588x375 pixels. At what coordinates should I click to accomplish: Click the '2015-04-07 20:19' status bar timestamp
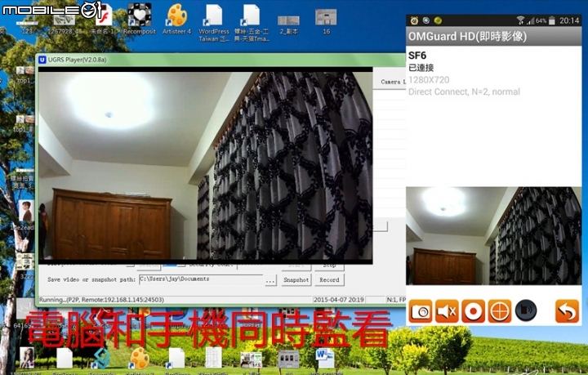click(339, 300)
